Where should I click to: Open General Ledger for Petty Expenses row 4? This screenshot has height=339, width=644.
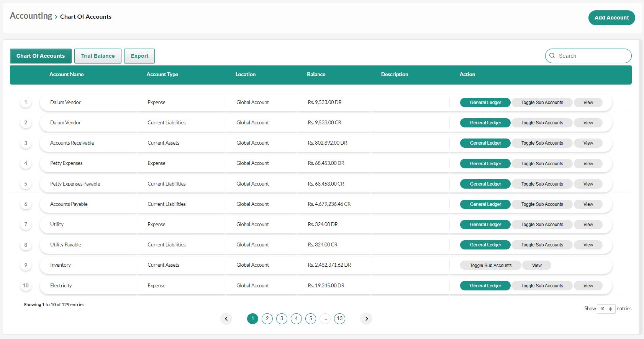485,164
